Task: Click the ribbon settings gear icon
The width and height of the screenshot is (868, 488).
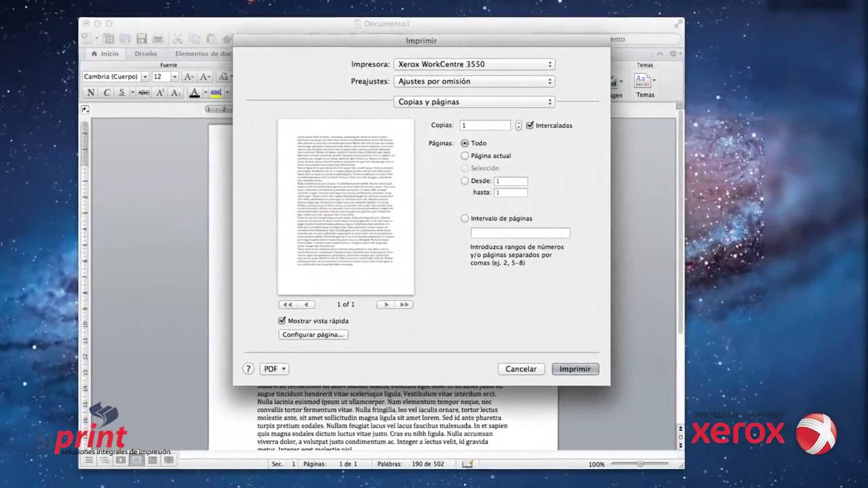Action: (x=673, y=54)
